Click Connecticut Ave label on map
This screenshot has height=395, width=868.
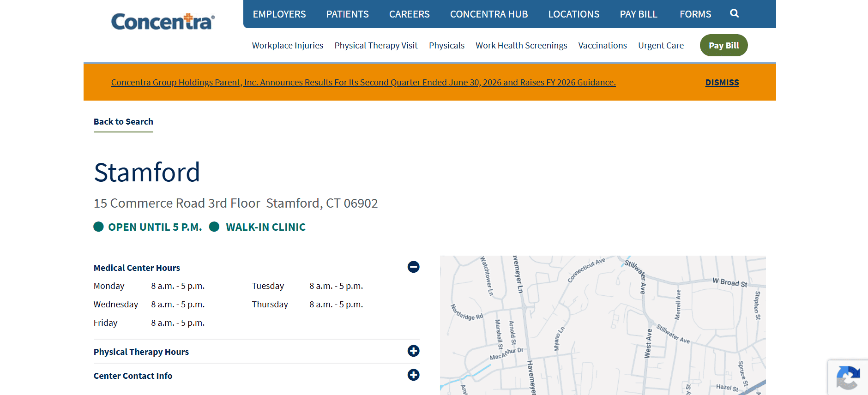tap(586, 270)
